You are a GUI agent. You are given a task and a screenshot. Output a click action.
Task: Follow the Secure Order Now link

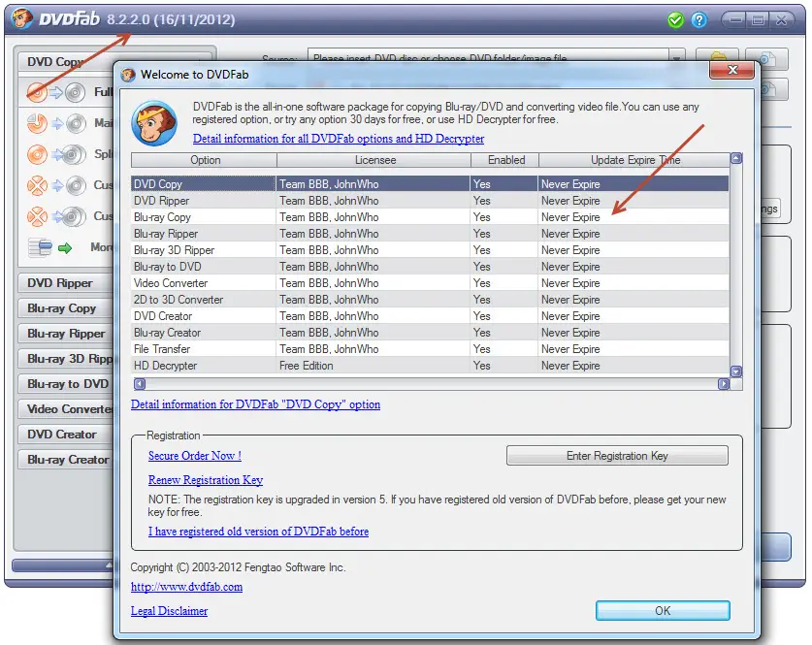195,456
